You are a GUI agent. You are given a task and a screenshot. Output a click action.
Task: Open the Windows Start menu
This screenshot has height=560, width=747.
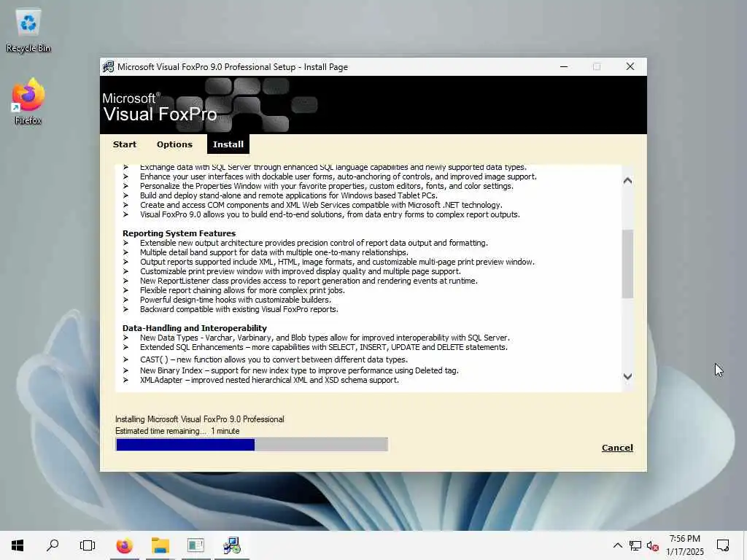pyautogui.click(x=18, y=545)
